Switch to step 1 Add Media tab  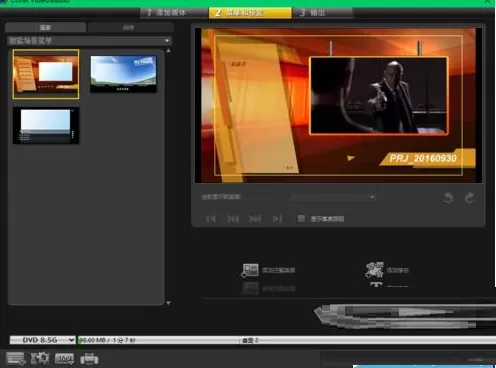click(173, 13)
